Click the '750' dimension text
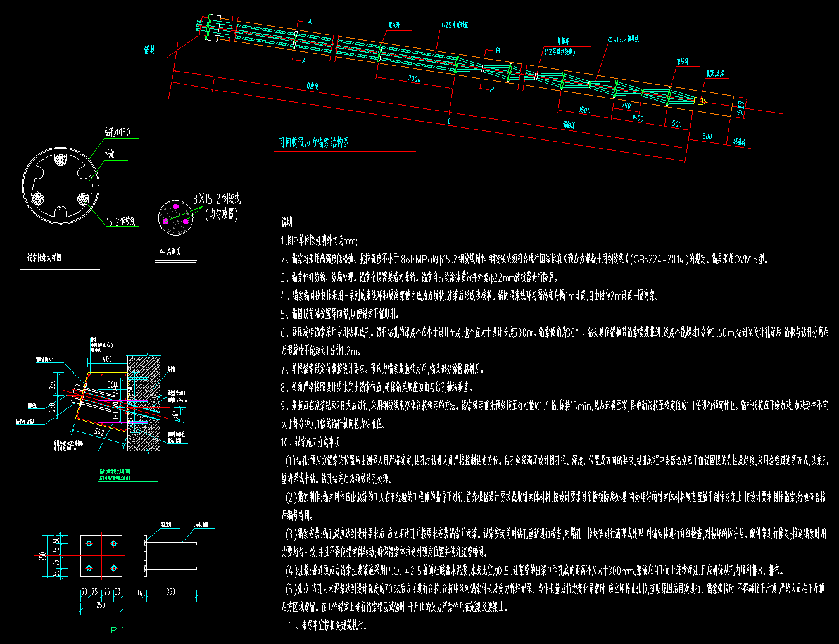Image resolution: width=839 pixels, height=644 pixels. click(626, 106)
